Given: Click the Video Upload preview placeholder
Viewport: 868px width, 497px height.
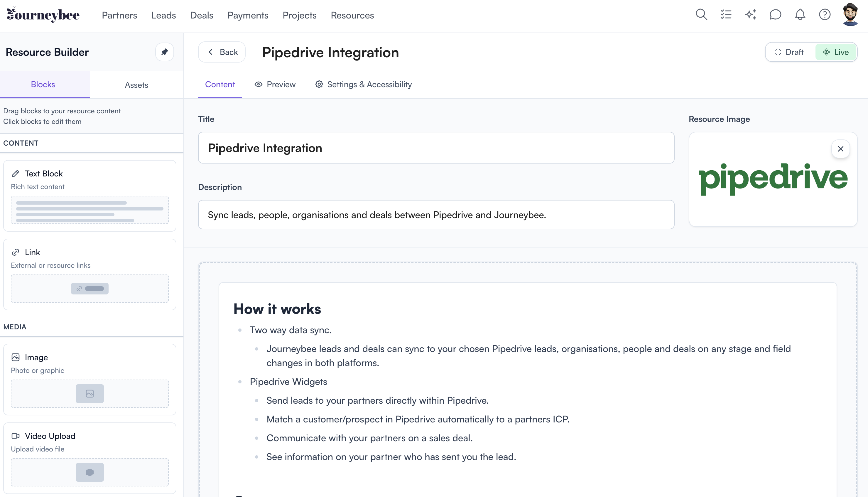Looking at the screenshot, I should click(90, 472).
